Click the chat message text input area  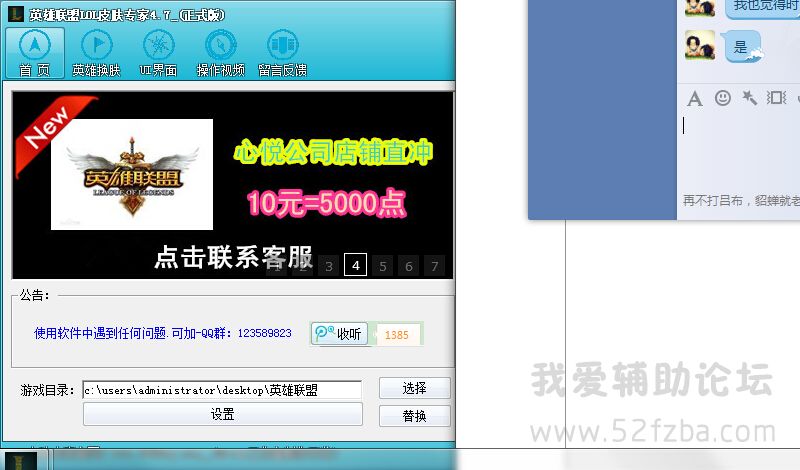coord(739,151)
